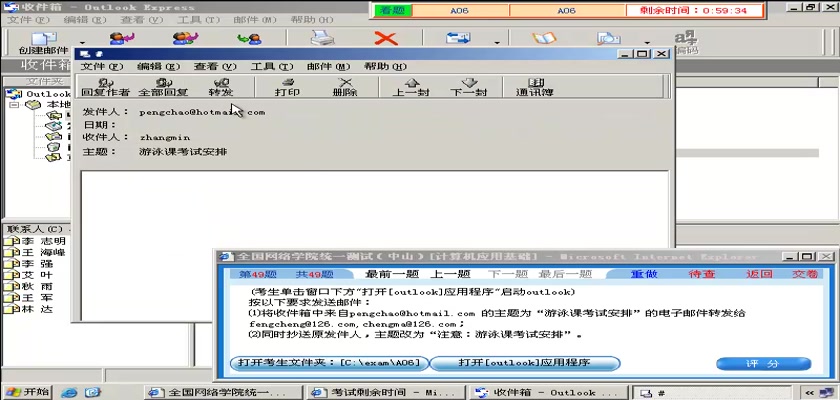Click the 评分 scoring button
This screenshot has height=400, width=840.
(x=763, y=364)
